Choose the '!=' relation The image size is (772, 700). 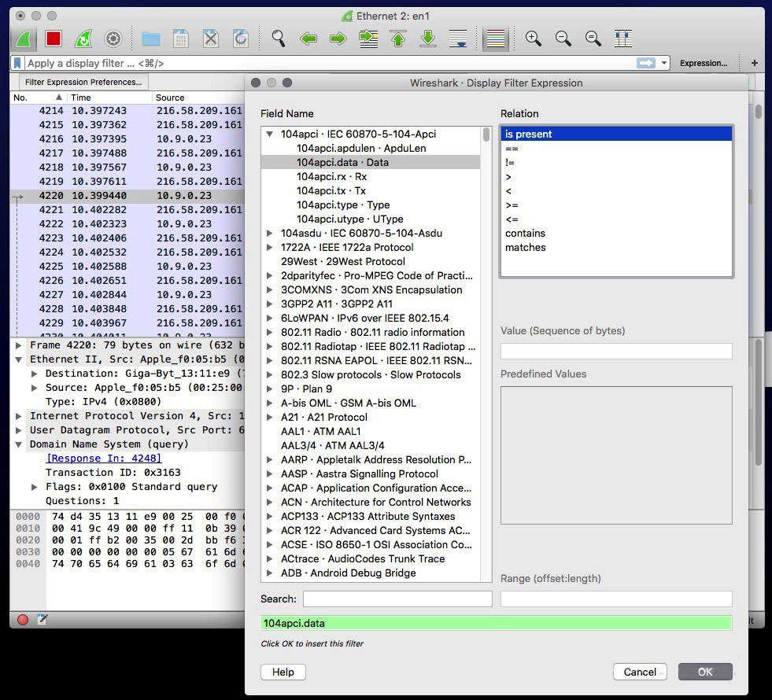coord(616,162)
